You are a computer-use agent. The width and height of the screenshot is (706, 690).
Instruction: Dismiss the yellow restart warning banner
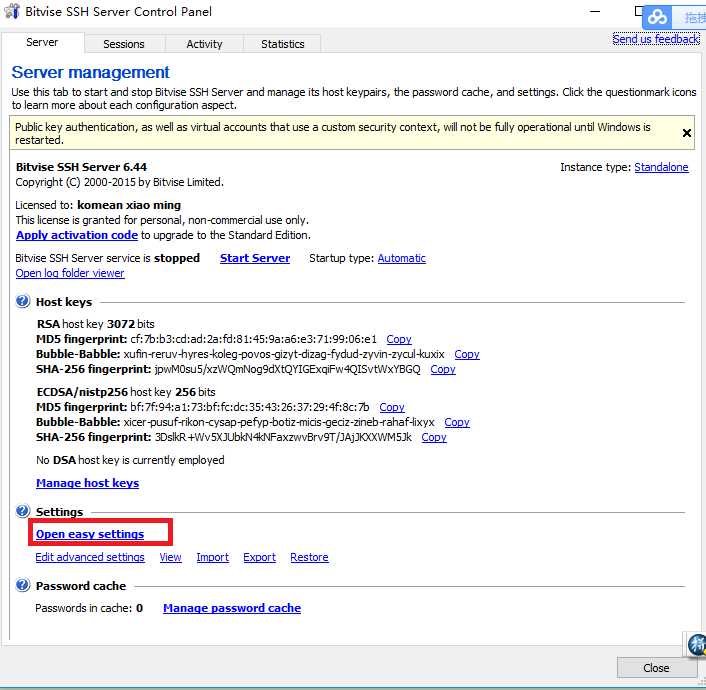[687, 133]
